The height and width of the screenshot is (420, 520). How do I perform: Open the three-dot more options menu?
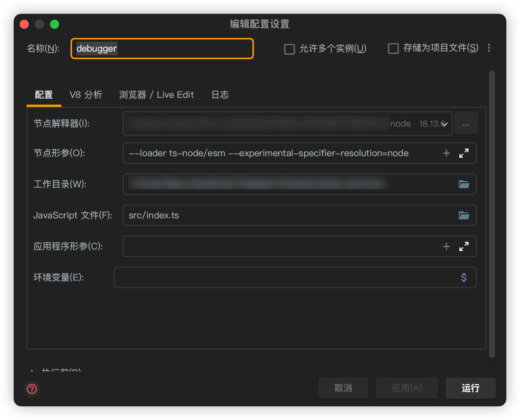489,48
